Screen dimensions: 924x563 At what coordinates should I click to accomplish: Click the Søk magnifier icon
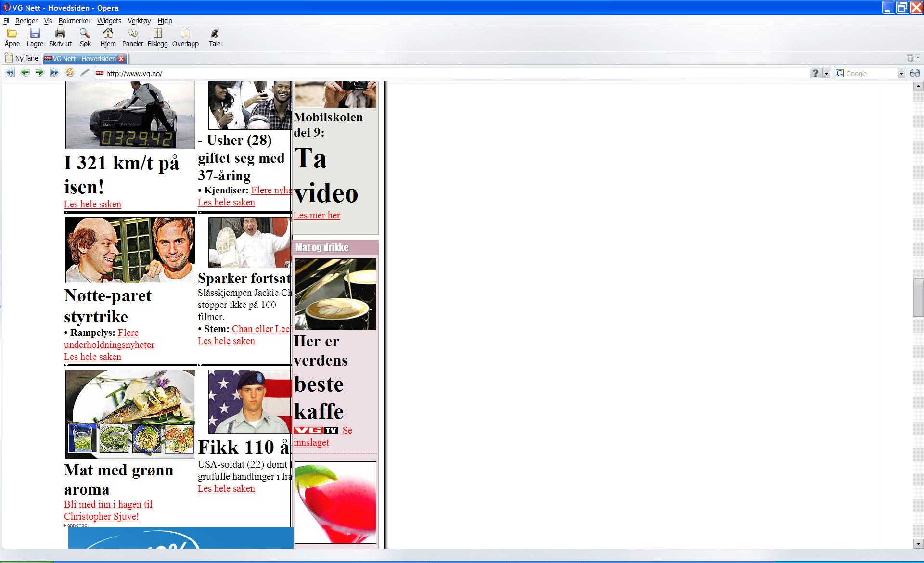[x=85, y=33]
